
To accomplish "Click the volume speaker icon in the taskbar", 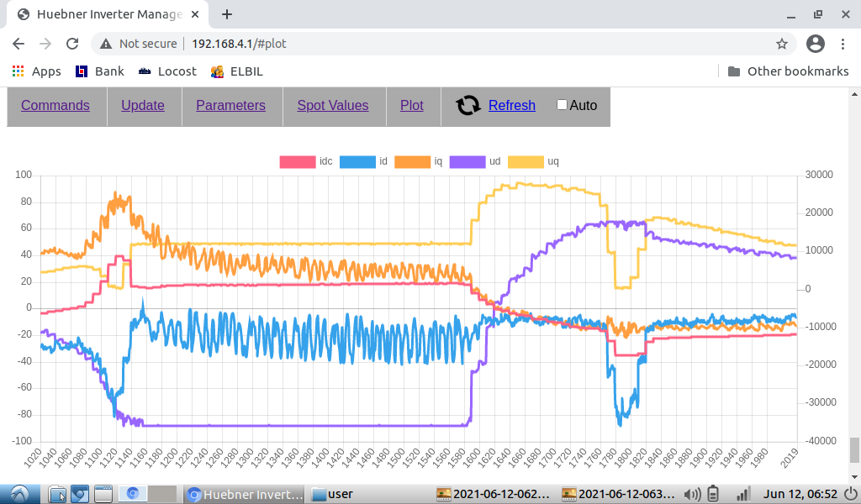I will click(x=693, y=494).
